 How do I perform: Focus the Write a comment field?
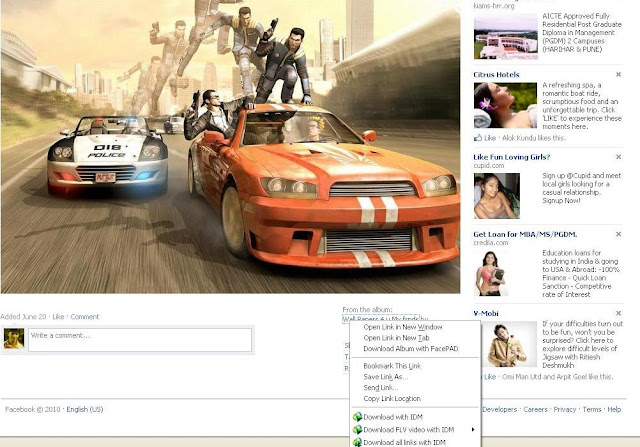pyautogui.click(x=140, y=340)
